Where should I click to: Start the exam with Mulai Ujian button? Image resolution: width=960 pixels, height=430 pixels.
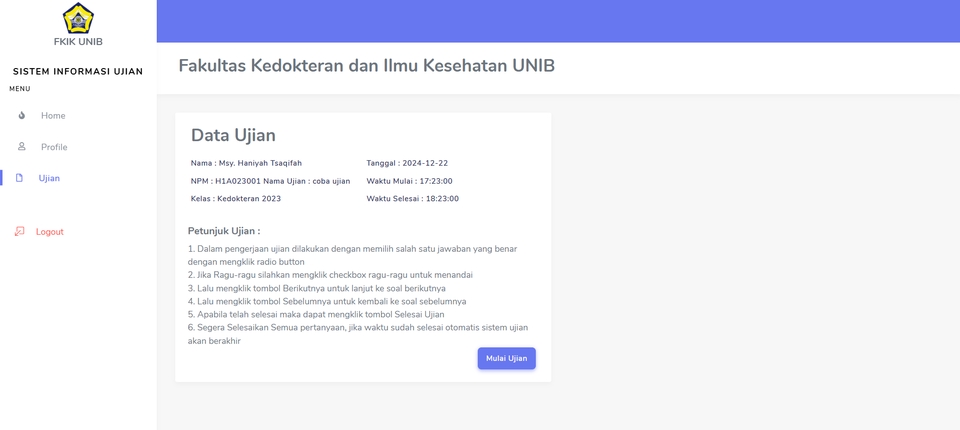(506, 358)
